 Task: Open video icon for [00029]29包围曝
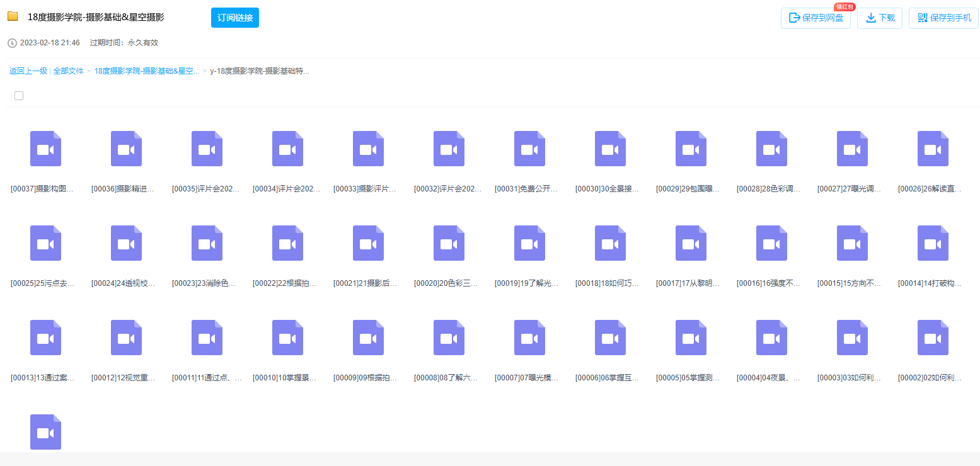691,149
